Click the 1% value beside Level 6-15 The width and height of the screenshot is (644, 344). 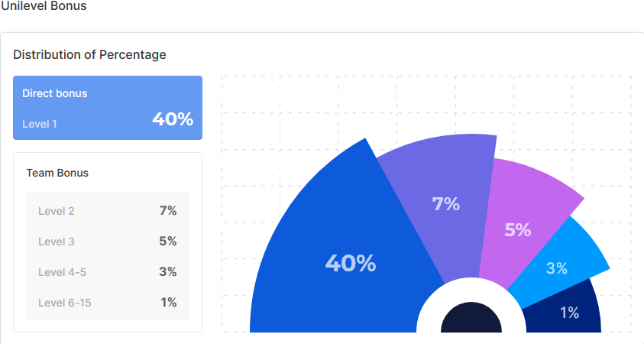169,303
